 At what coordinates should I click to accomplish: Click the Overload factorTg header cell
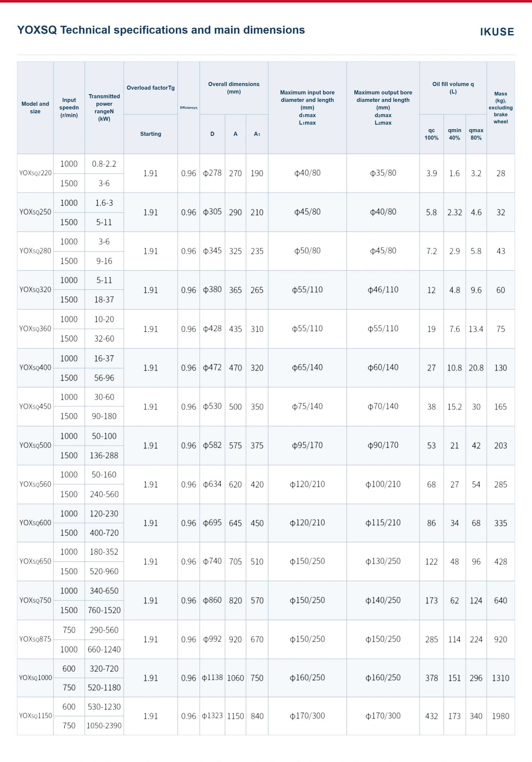point(151,88)
